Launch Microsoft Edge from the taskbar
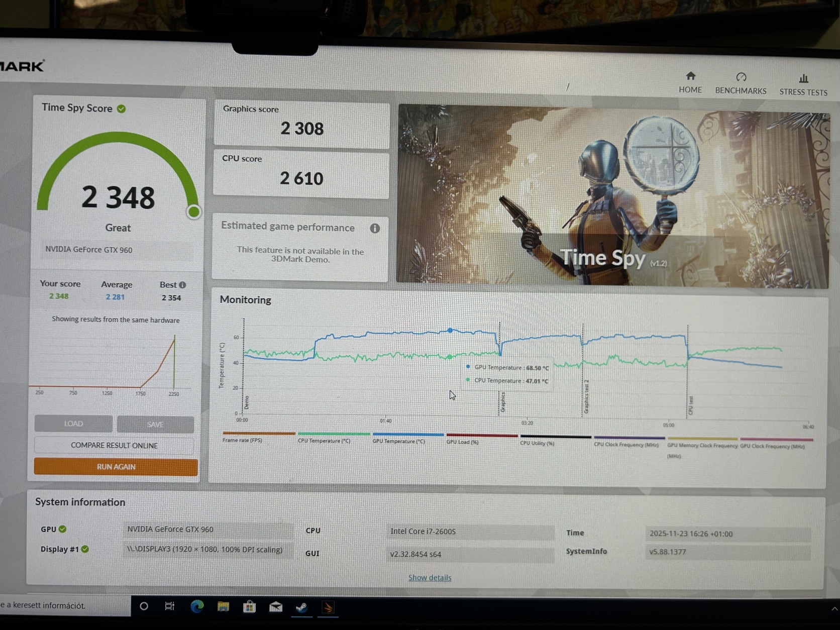The height and width of the screenshot is (630, 840). tap(197, 606)
